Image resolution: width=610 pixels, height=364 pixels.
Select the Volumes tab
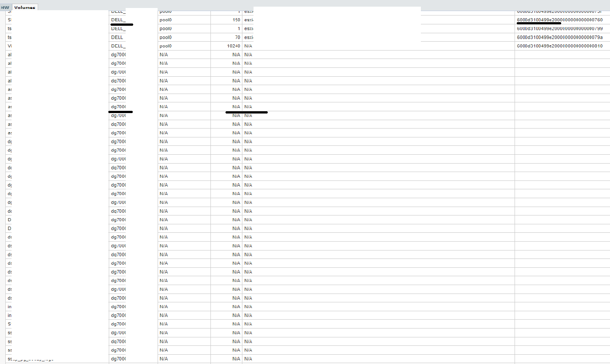pyautogui.click(x=25, y=8)
